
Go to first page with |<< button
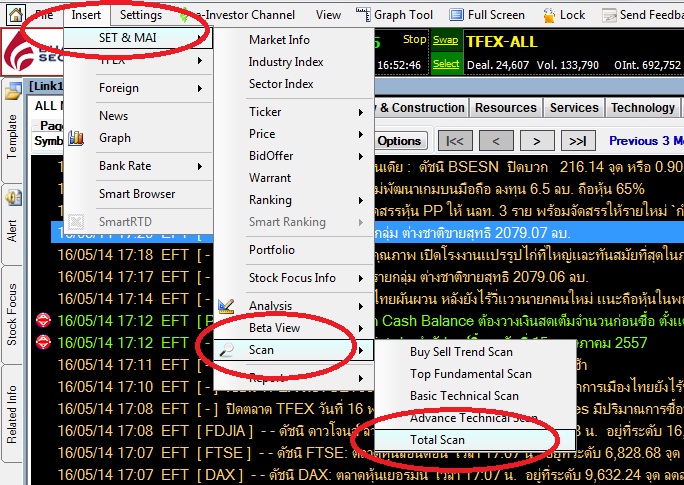[x=455, y=141]
